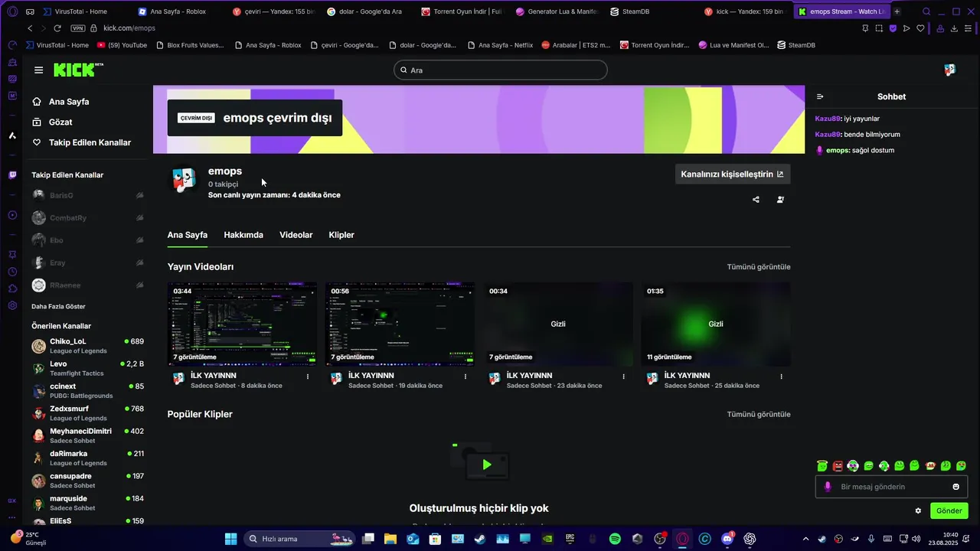Viewport: 980px width, 551px height.
Task: Toggle notifications for BarisG followed channel
Action: pyautogui.click(x=139, y=195)
